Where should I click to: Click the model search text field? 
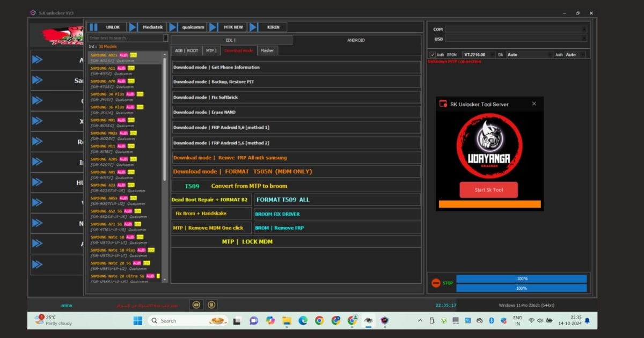[x=126, y=38]
